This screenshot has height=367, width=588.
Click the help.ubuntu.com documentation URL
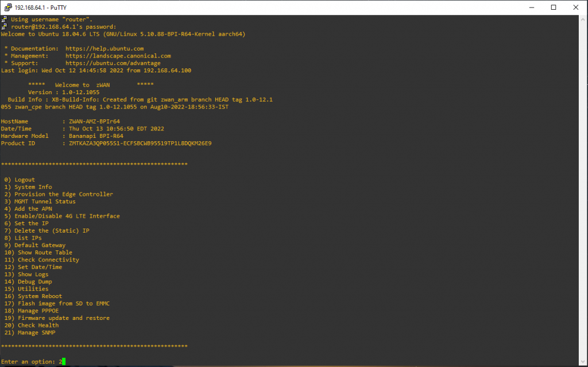pyautogui.click(x=105, y=49)
